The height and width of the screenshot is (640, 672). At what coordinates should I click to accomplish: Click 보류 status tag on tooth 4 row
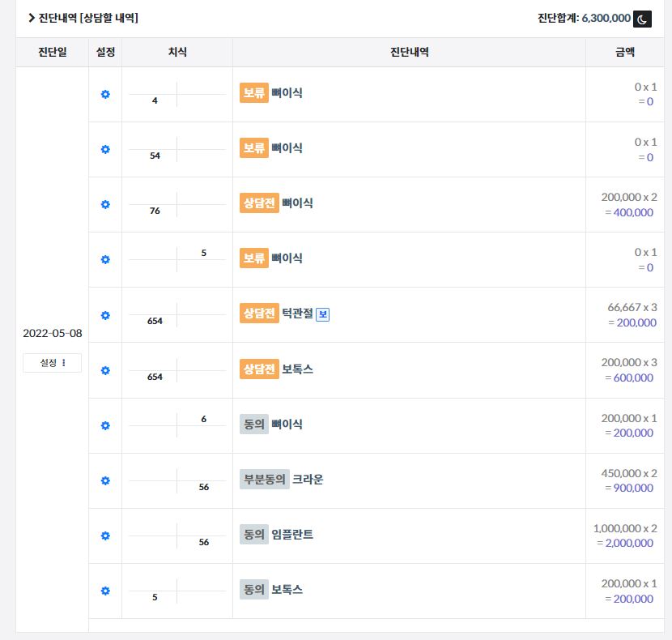tap(253, 93)
